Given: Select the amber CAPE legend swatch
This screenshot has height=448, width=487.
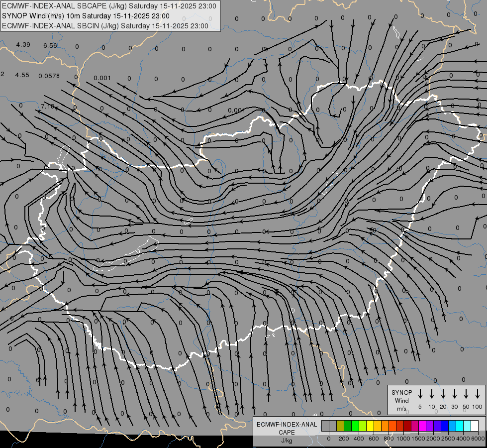Looking at the screenshot, I should (x=378, y=426).
